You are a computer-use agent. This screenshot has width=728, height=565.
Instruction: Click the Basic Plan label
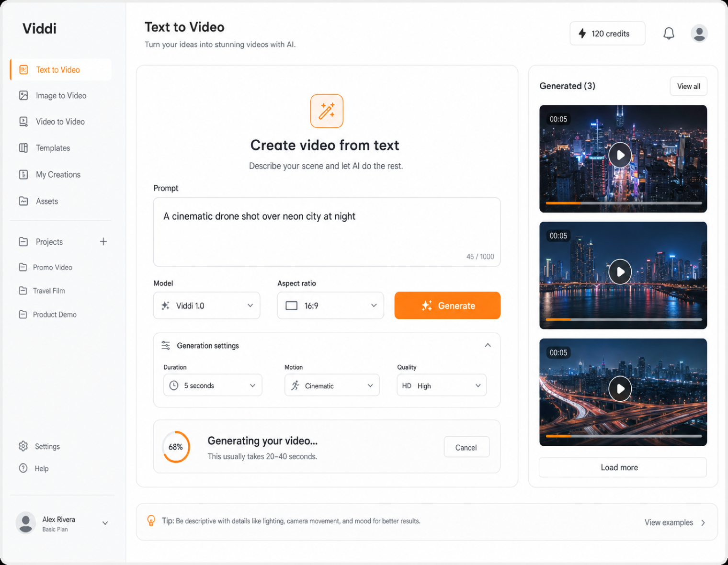coord(55,530)
